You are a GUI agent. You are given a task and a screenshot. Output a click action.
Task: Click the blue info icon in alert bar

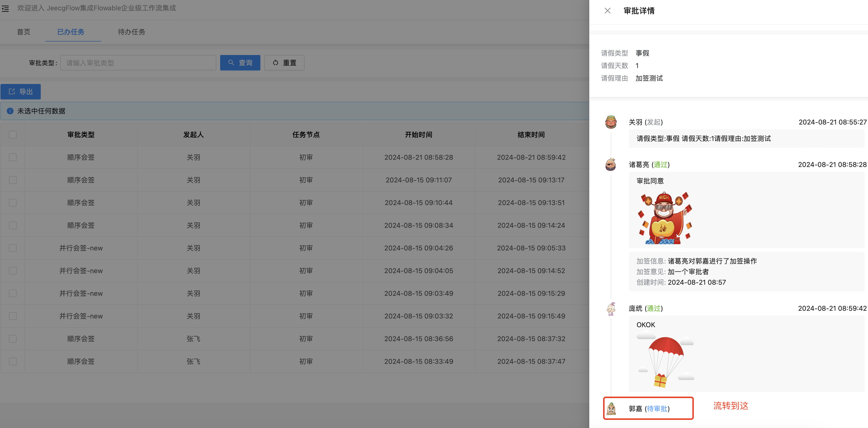click(x=10, y=111)
